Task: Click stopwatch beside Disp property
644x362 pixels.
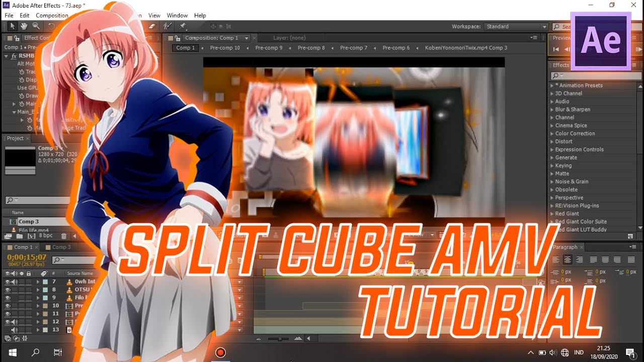Action: pyautogui.click(x=22, y=79)
